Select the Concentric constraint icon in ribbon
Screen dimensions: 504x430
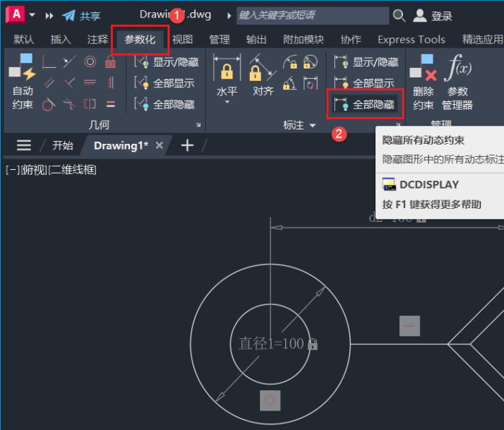[x=90, y=61]
